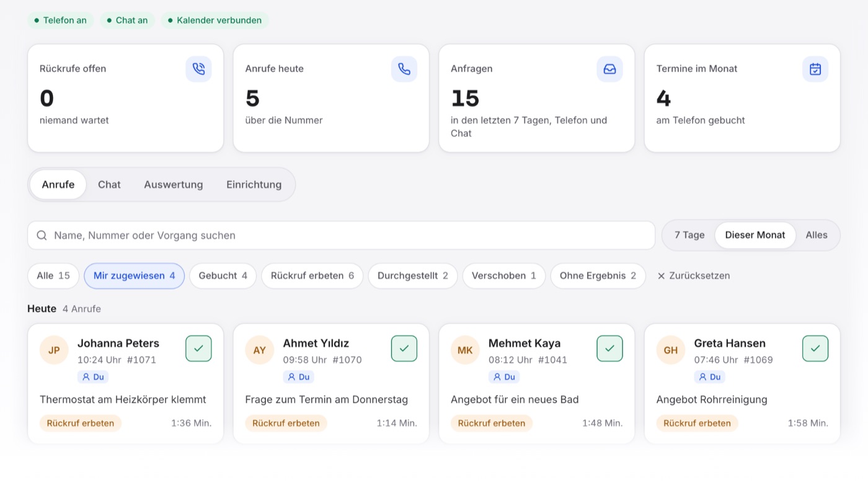The image size is (868, 488).
Task: Click the Du assignee tag on Johanna Peters
Action: point(93,377)
